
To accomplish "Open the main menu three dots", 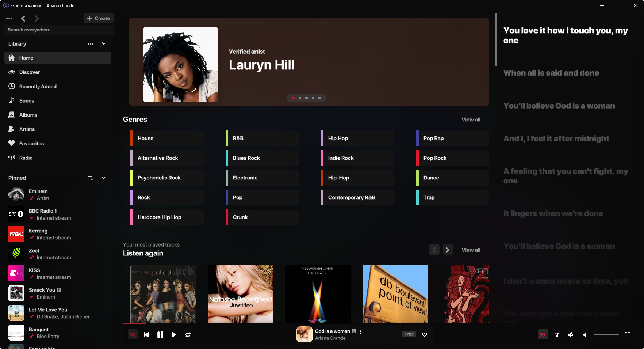I will click(x=9, y=18).
